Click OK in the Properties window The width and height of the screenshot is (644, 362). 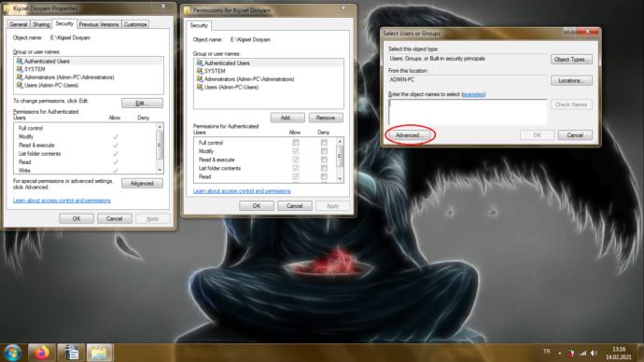click(77, 218)
